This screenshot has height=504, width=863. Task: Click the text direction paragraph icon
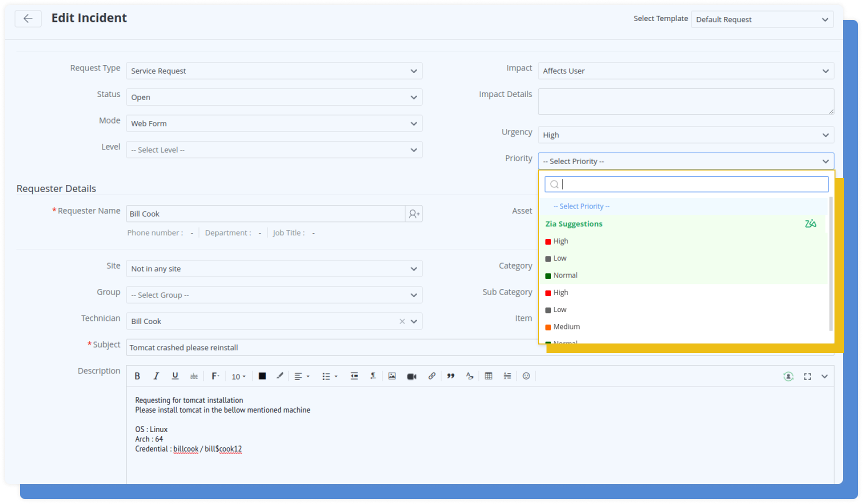pos(373,376)
